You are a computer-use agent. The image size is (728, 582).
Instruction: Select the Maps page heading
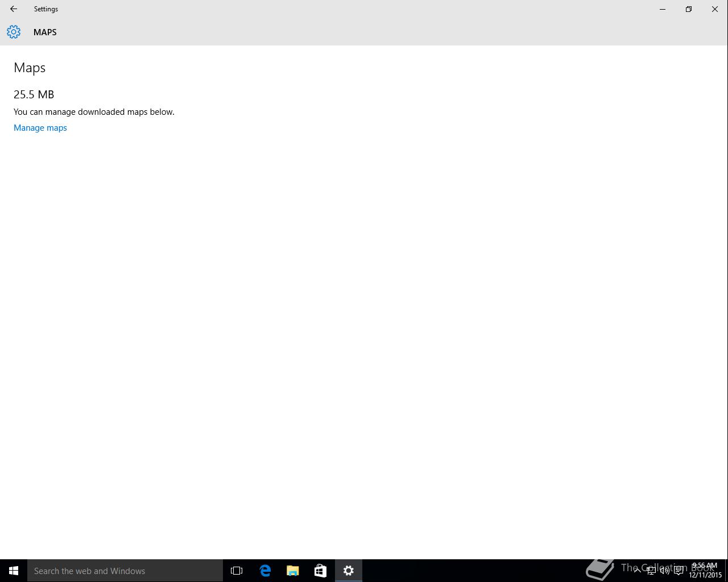(x=30, y=68)
